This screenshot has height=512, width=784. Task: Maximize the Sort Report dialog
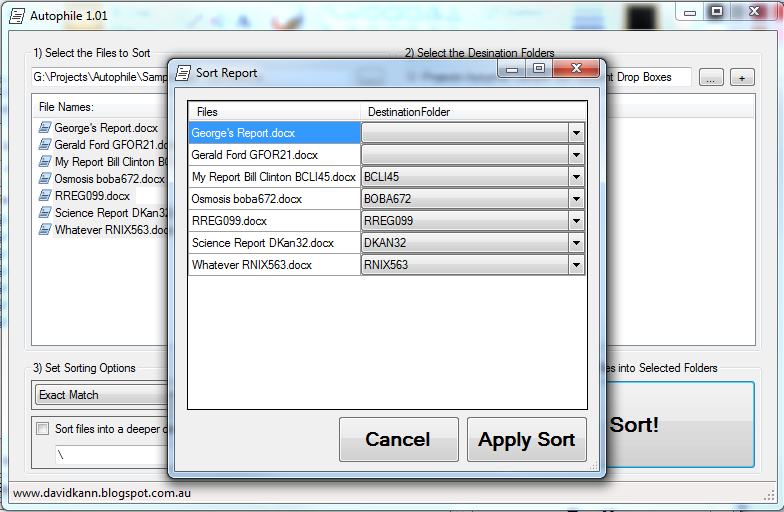click(538, 69)
